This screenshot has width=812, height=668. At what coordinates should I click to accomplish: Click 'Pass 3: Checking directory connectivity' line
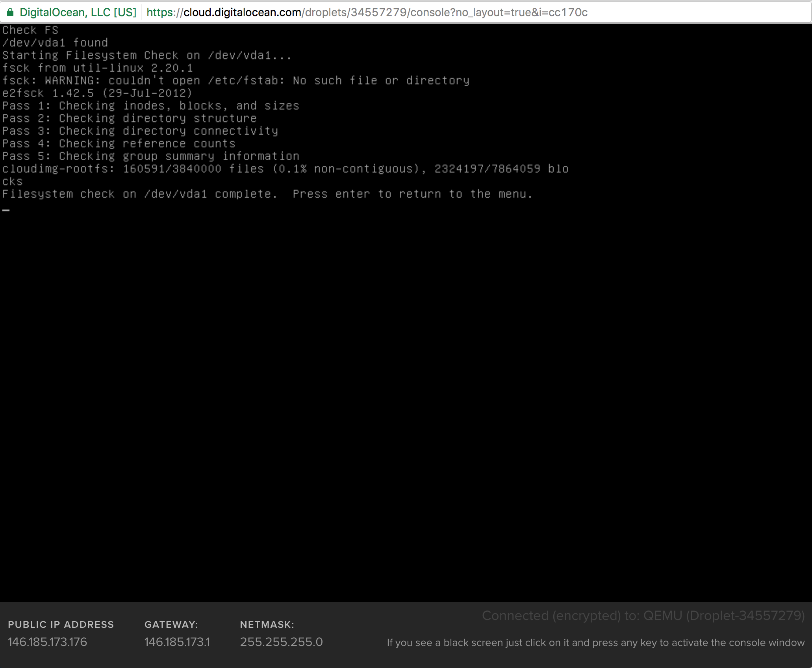pos(140,131)
